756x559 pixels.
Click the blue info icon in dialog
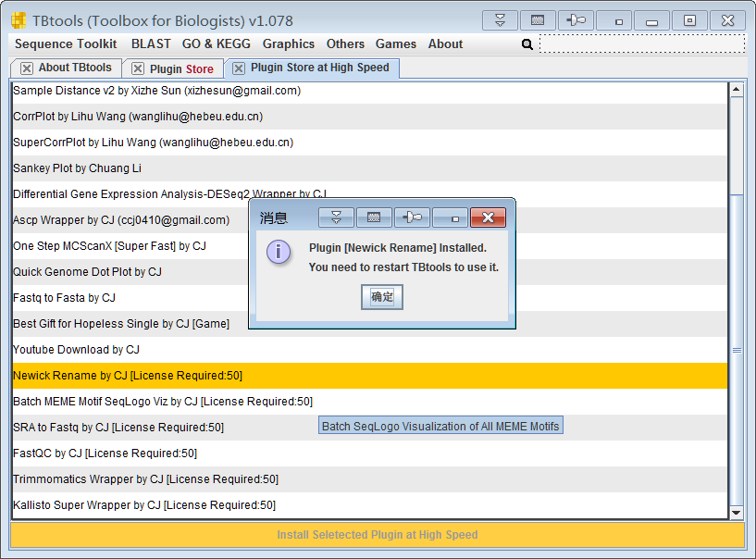click(279, 252)
